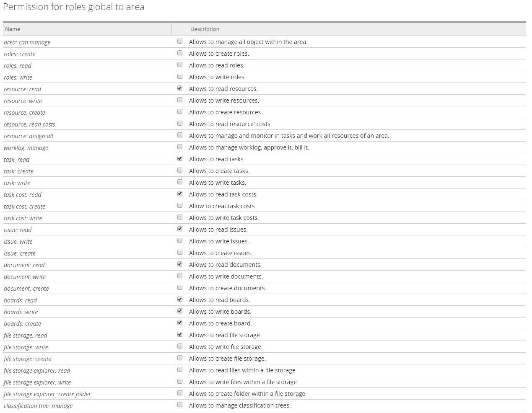Disable the 'task: read' checkbox

coord(180,159)
